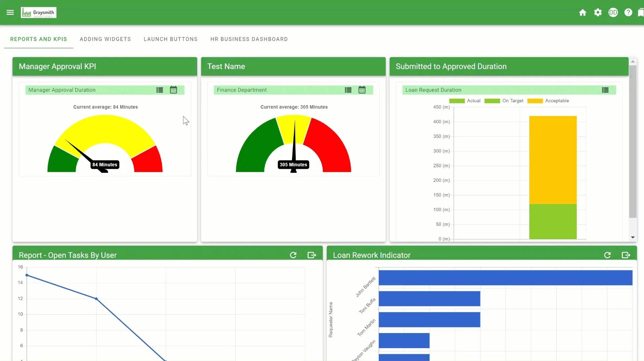
Task: Toggle the Actual legend series
Action: coord(465,101)
